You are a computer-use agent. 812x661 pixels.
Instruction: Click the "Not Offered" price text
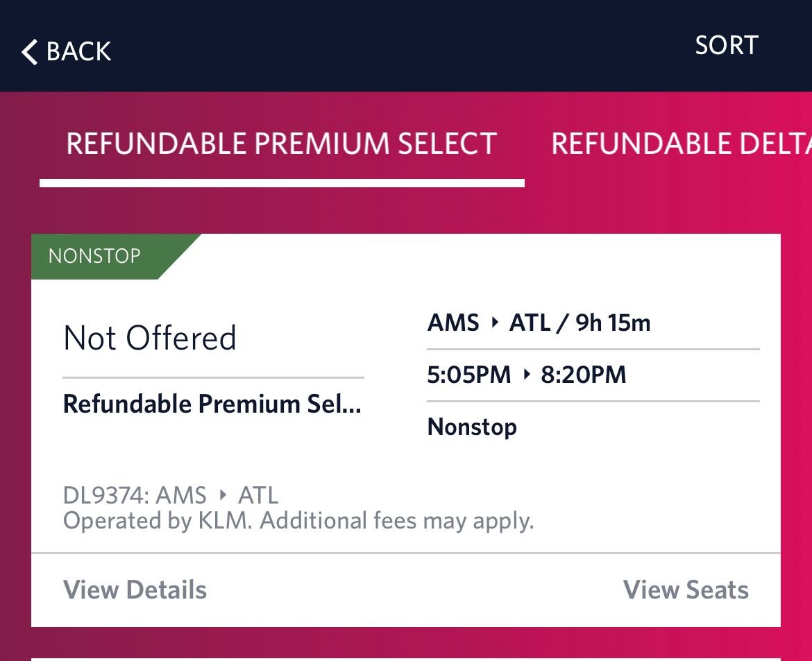[150, 338]
